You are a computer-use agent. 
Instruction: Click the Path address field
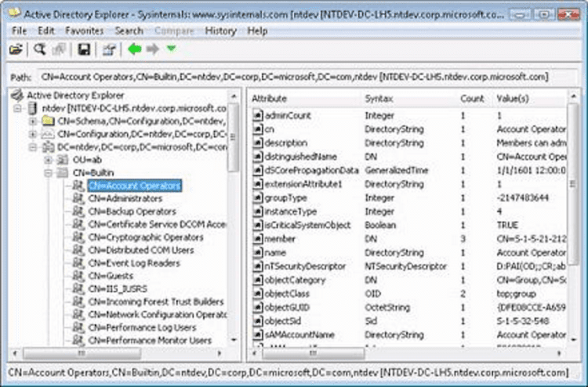(307, 78)
